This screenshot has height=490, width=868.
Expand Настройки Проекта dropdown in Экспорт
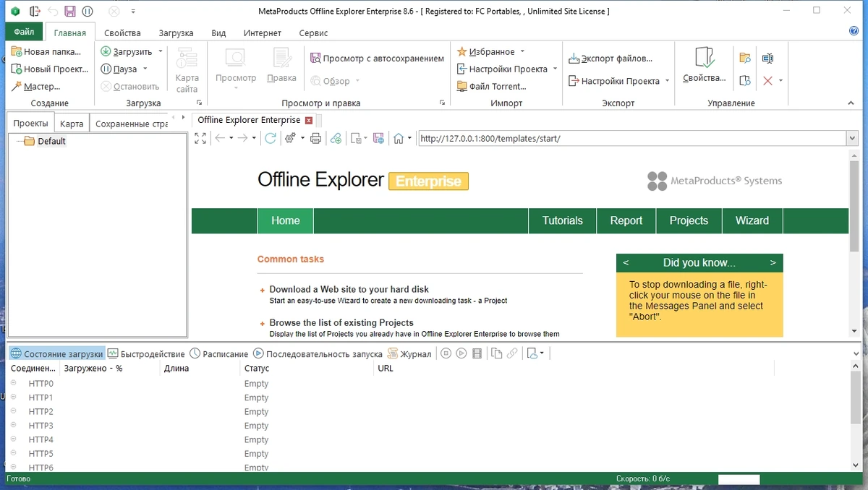(x=667, y=81)
